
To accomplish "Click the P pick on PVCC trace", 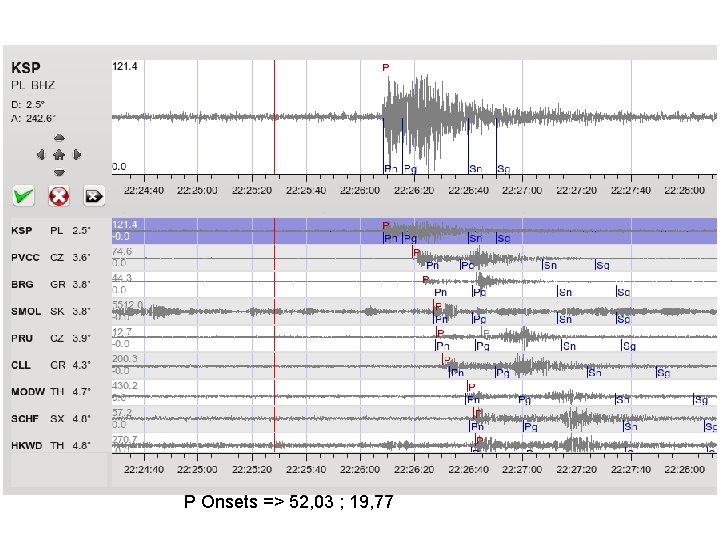I will pyautogui.click(x=416, y=253).
